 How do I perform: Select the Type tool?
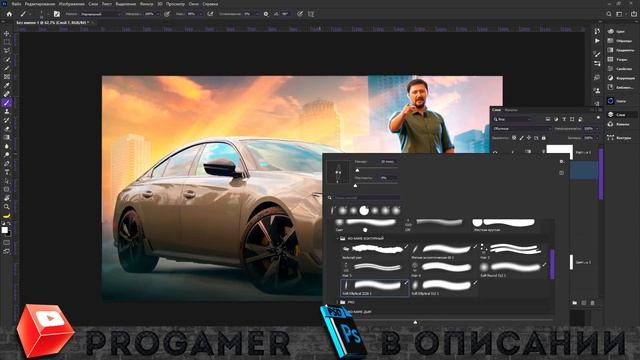[7, 172]
